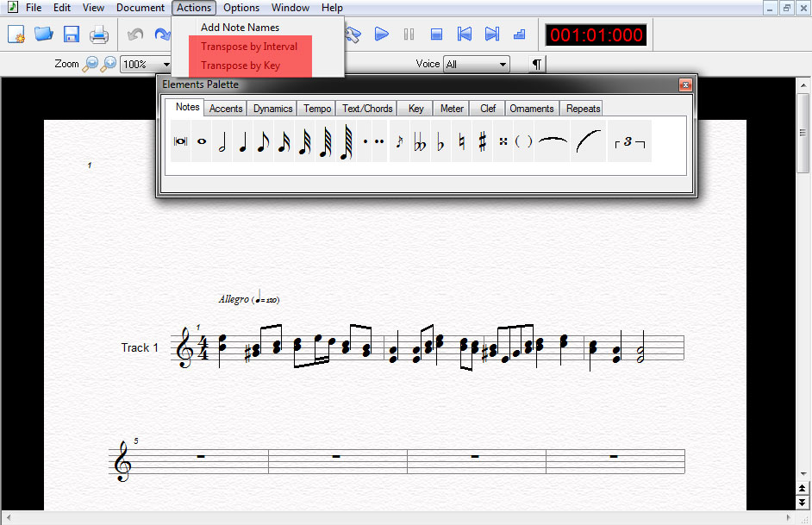Viewport: 812px width, 525px height.
Task: Close the Elements Palette window
Action: [685, 84]
